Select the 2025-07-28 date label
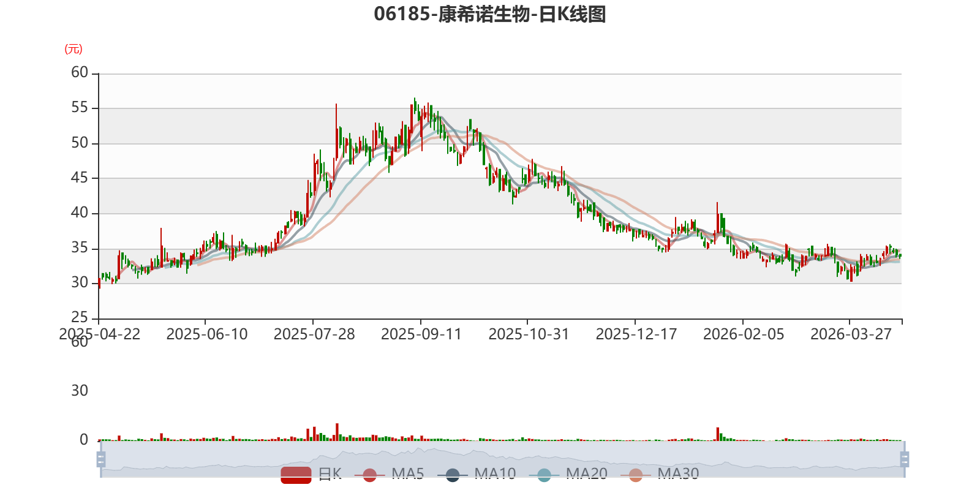The height and width of the screenshot is (490, 980). pyautogui.click(x=314, y=334)
